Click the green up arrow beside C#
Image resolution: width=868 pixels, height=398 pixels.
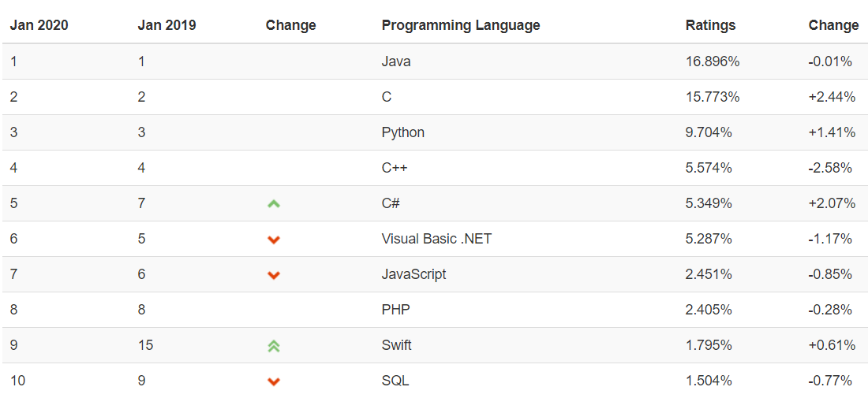pos(274,204)
